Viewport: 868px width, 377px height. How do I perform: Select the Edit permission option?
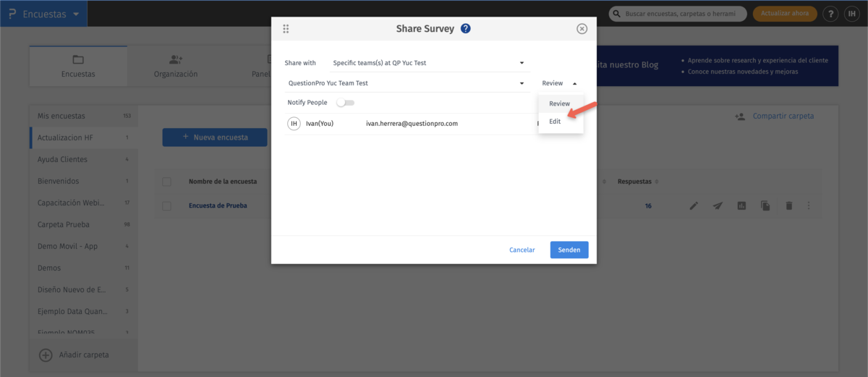[x=560, y=122]
